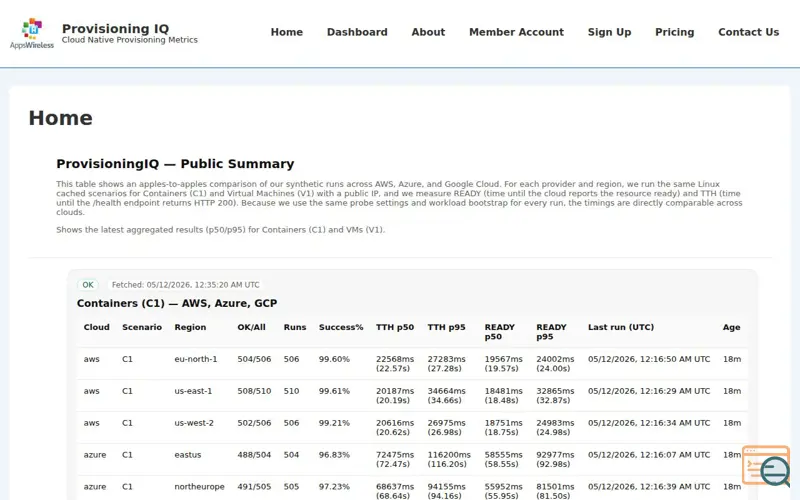Image resolution: width=800 pixels, height=500 pixels.
Task: Open the About page link
Action: point(428,32)
